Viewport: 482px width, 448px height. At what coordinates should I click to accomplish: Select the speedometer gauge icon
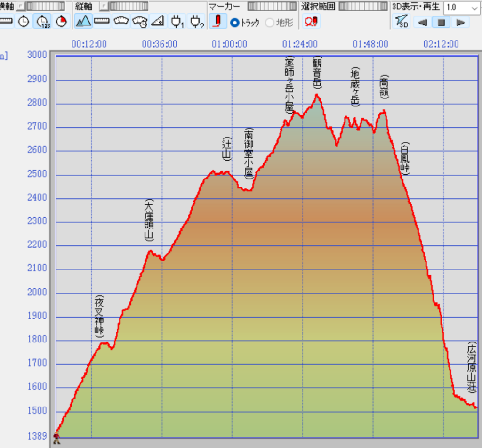point(121,22)
